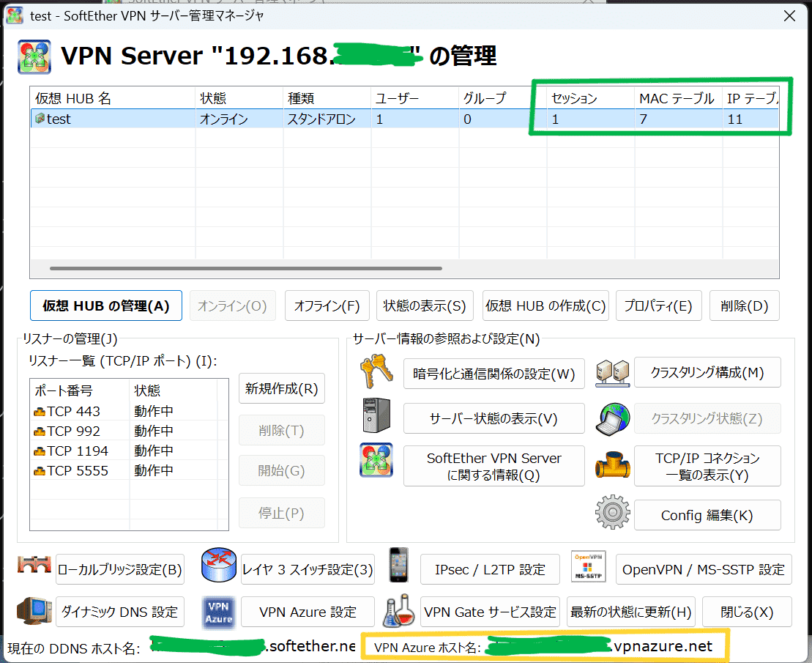This screenshot has width=812, height=663.
Task: Click 最新の状態に更新 to refresh
Action: pos(630,611)
